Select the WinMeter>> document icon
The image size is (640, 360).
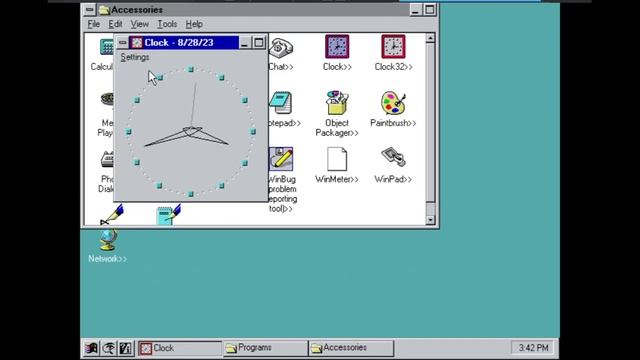[x=337, y=159]
